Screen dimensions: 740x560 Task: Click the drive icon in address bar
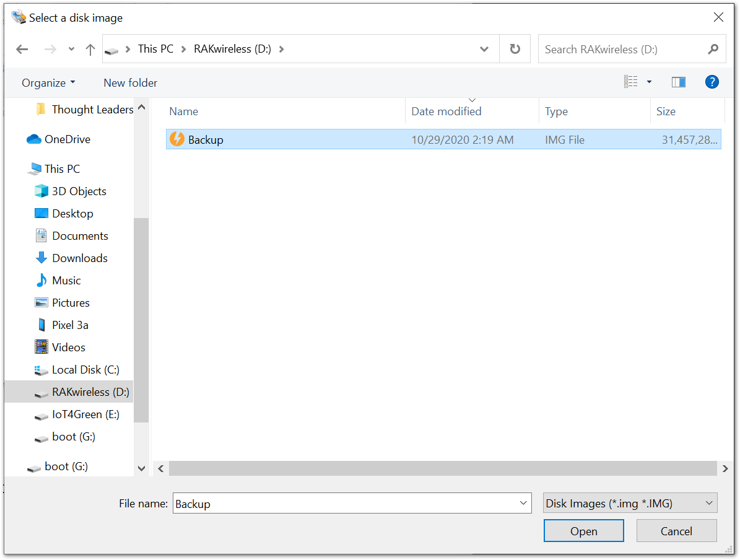111,50
